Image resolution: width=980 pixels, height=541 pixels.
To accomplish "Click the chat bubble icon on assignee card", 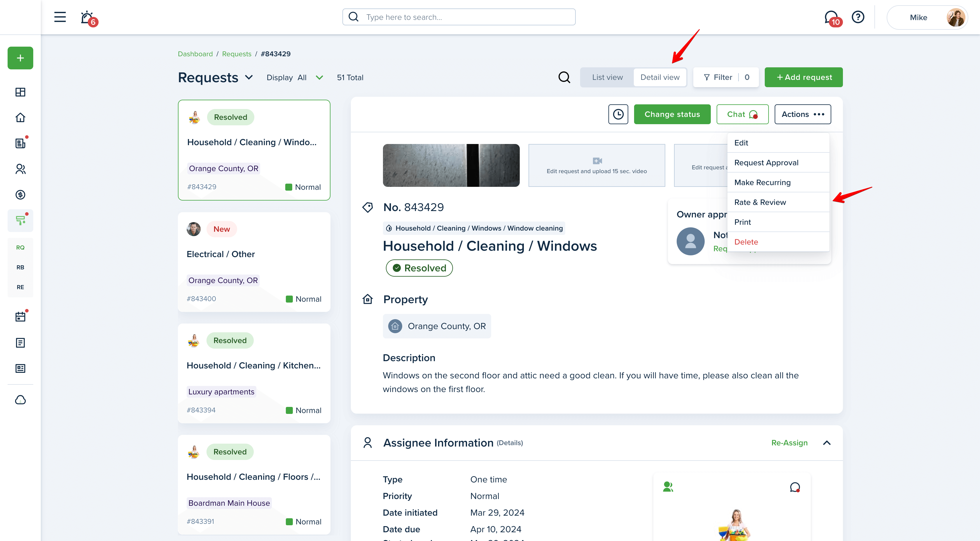I will 795,487.
